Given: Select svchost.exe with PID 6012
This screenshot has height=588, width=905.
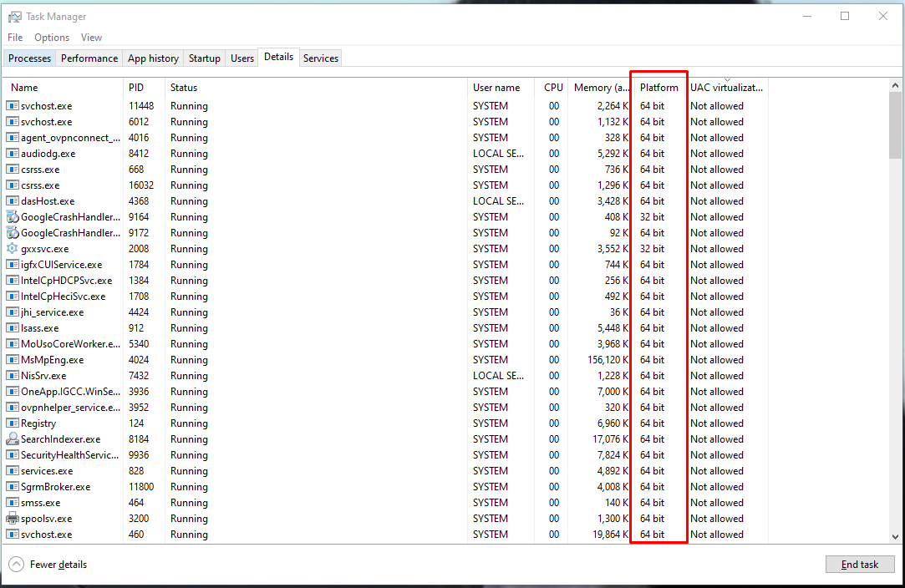Looking at the screenshot, I should (x=385, y=122).
